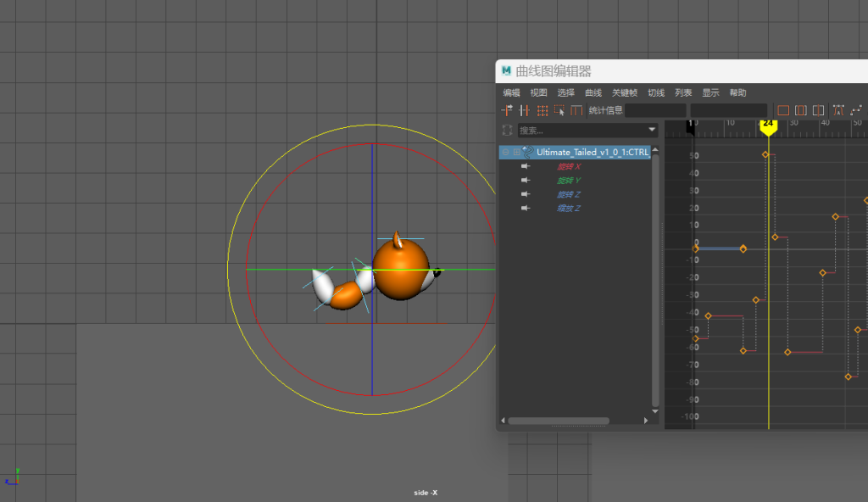
Task: Expand the plus box on the CTRL node
Action: (x=516, y=152)
